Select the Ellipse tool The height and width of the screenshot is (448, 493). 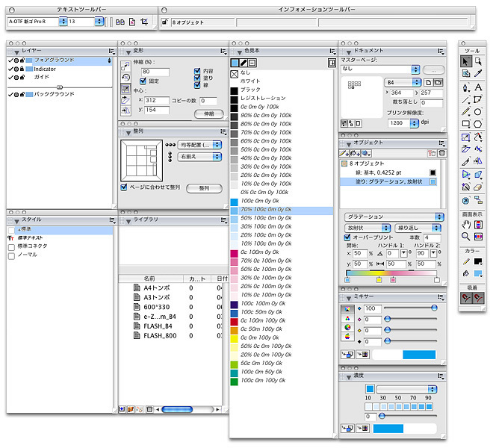pos(478,111)
